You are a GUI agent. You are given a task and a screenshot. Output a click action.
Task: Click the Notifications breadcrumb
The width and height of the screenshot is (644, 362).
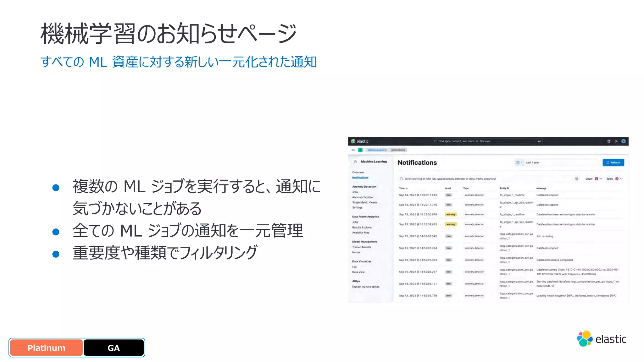398,150
